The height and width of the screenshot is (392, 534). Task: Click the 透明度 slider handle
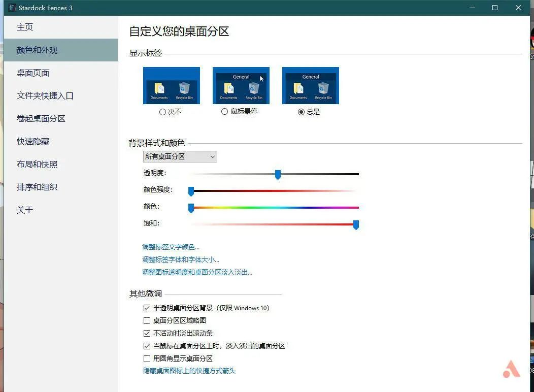(x=278, y=174)
